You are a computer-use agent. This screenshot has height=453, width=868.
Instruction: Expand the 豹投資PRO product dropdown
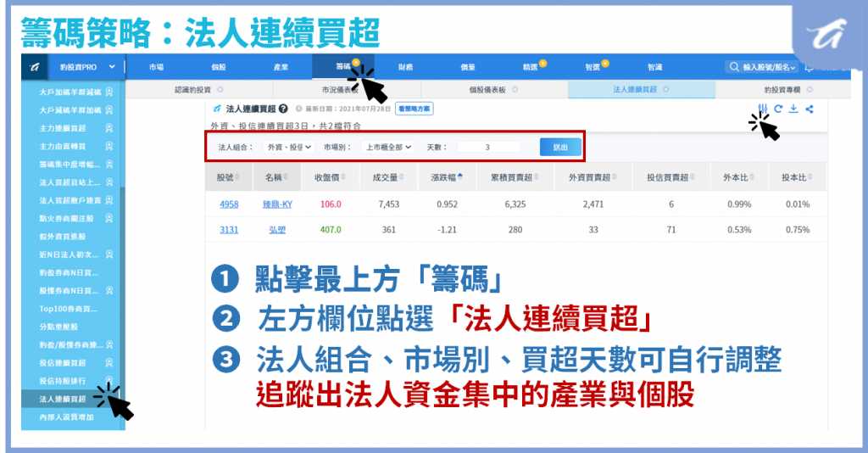[x=112, y=67]
